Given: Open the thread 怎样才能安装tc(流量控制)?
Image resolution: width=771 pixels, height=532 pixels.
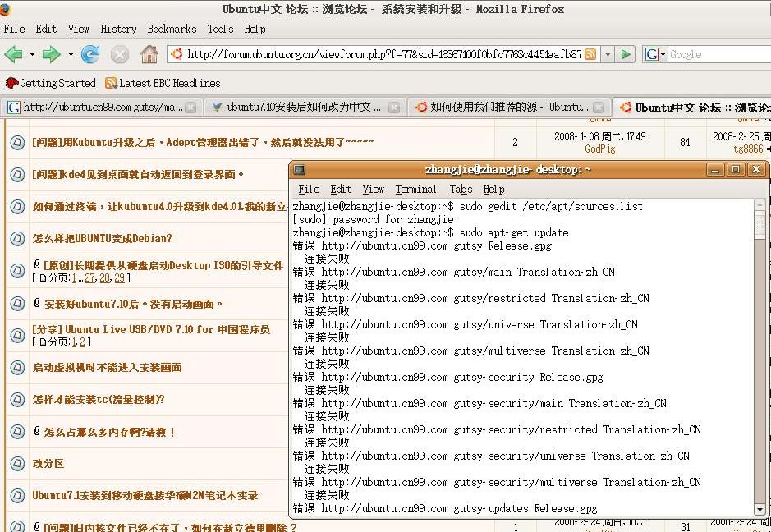Looking at the screenshot, I should tap(99, 399).
